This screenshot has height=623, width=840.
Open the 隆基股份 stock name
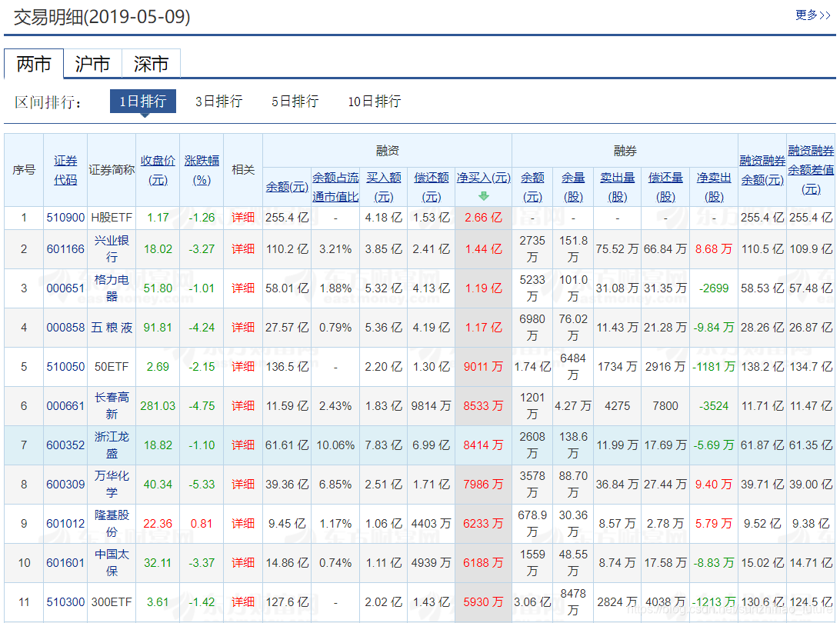click(112, 523)
